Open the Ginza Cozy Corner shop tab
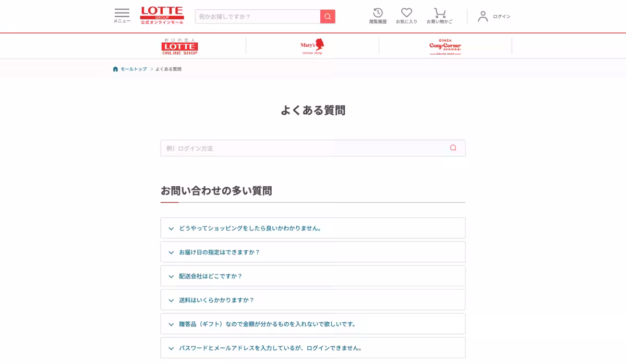The height and width of the screenshot is (364, 626). (x=445, y=46)
